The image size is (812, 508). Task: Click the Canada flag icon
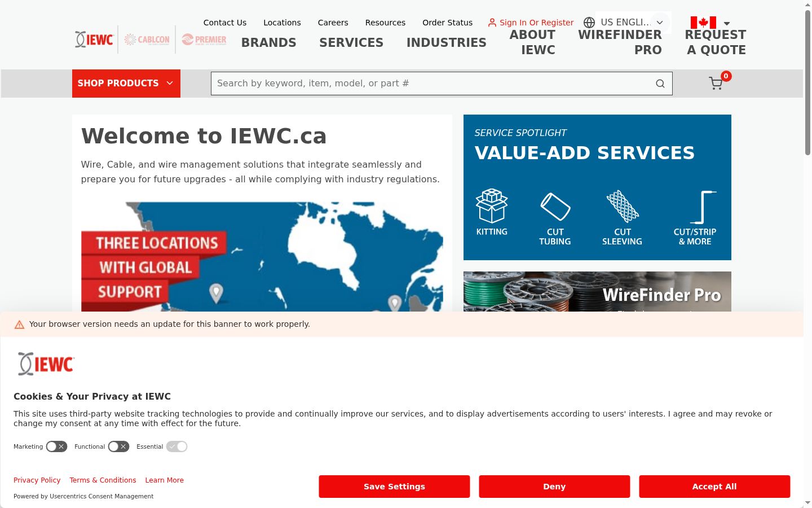click(x=703, y=23)
